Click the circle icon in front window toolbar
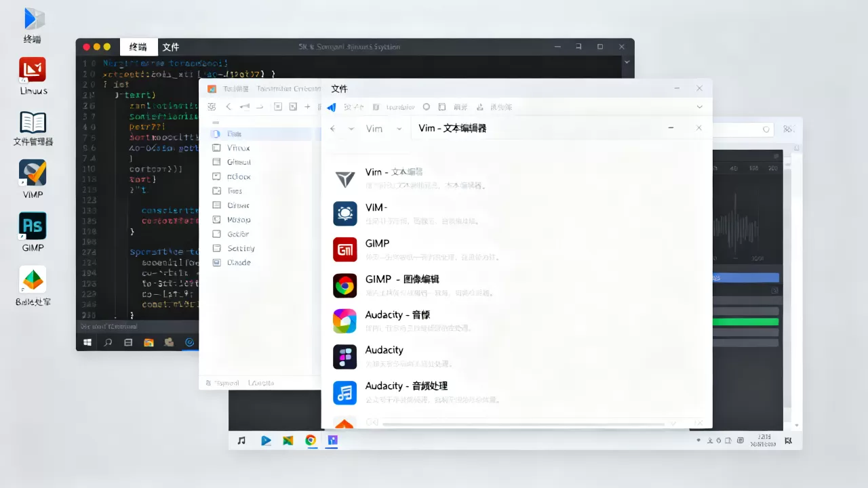Screen dimensions: 868x488 [x=427, y=107]
